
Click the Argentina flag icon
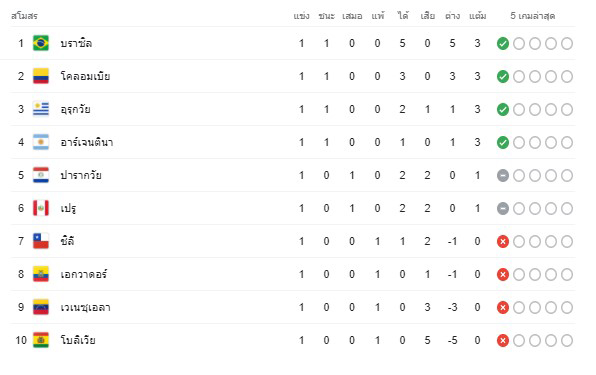point(41,142)
